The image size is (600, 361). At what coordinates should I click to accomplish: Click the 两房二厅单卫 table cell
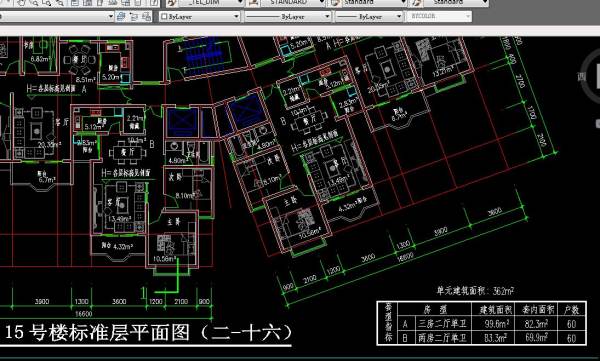tap(442, 338)
